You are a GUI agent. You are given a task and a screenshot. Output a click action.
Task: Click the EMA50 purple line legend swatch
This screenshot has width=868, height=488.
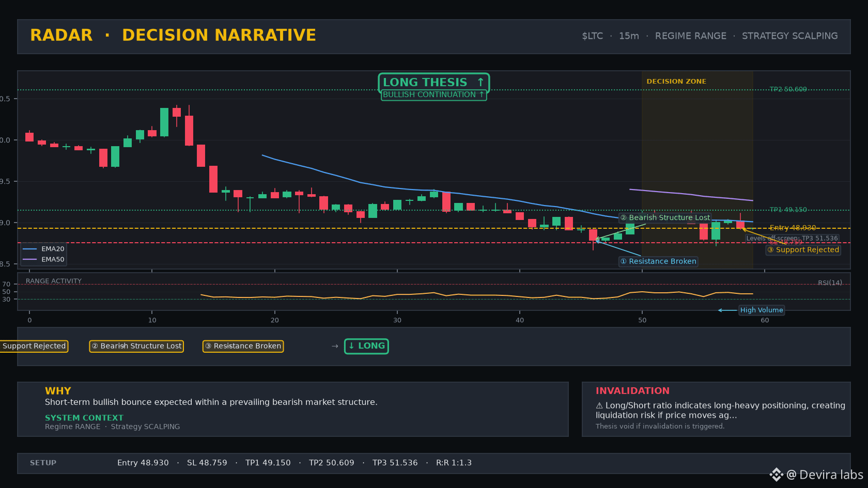point(30,260)
